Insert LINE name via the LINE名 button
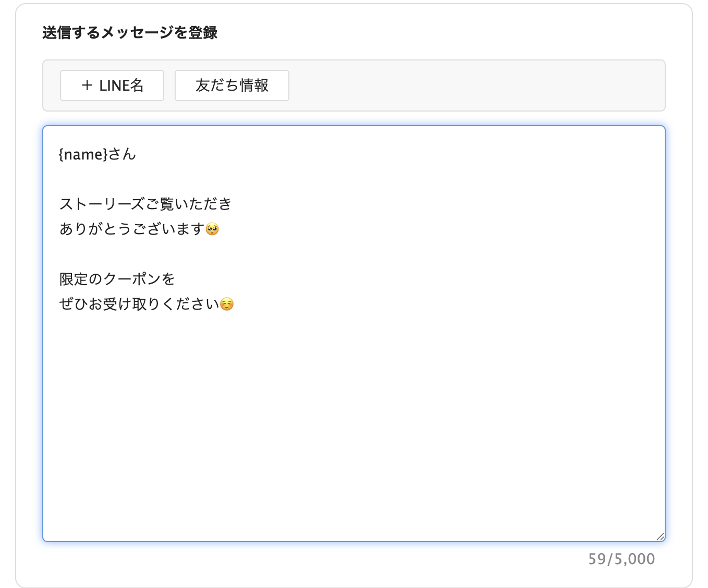 (x=112, y=85)
